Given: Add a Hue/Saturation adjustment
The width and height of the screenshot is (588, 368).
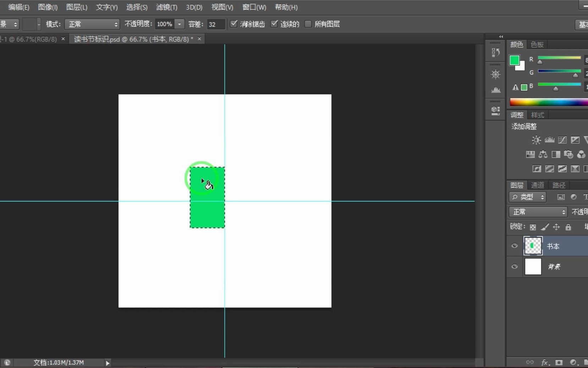Looking at the screenshot, I should coord(530,154).
